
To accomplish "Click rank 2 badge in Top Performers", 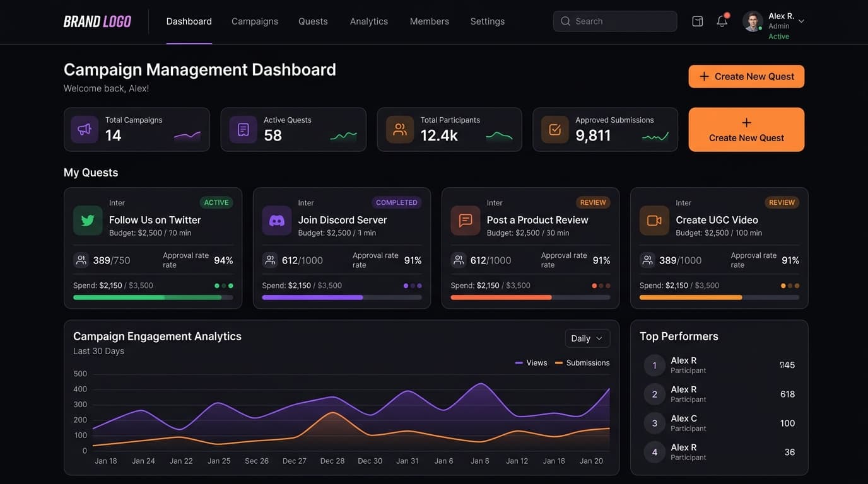I will click(655, 395).
